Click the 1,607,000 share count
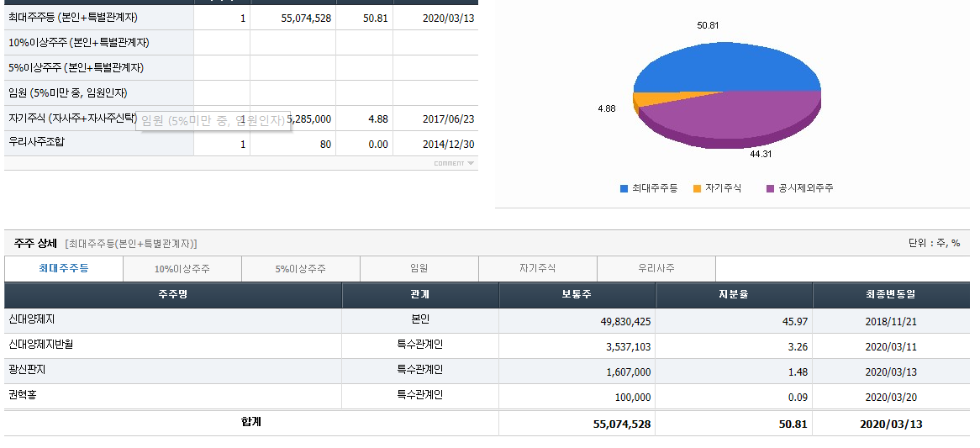Screen dimensions: 980x448 click(628, 372)
